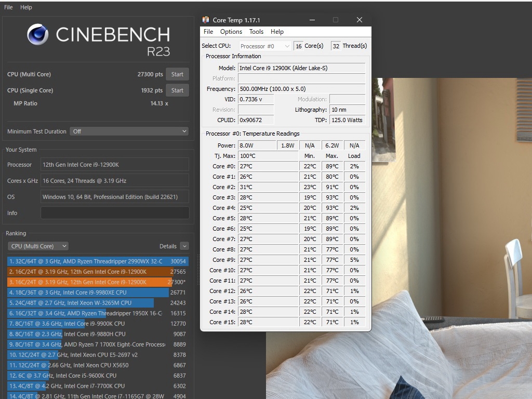Viewport: 532px width, 399px height.
Task: Click Core #15 temperature reading
Action: click(268, 322)
